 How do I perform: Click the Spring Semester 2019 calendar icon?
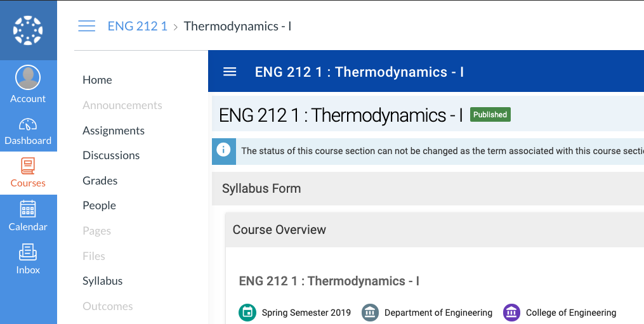(x=247, y=313)
